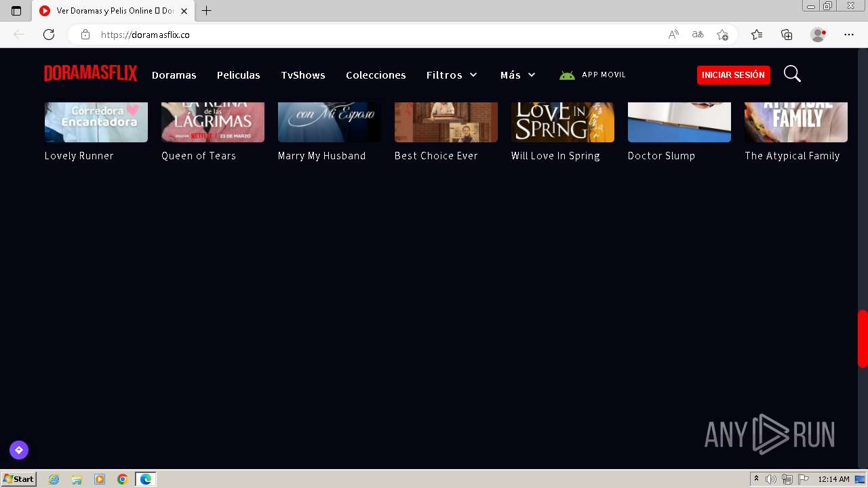This screenshot has height=488, width=868.
Task: Open the Favorites list icon
Action: pos(757,35)
